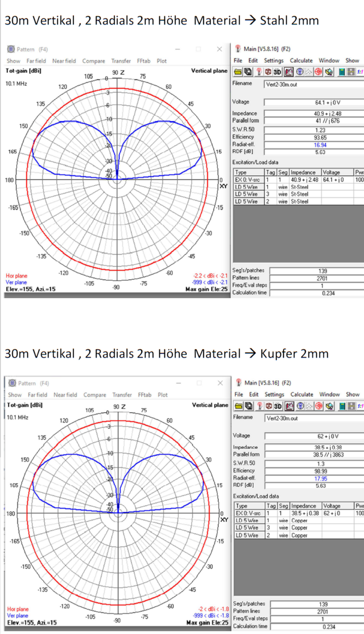364x634 pixels.
Task: Click the Open file folder icon in the Stahl Main window
Action: point(238,72)
